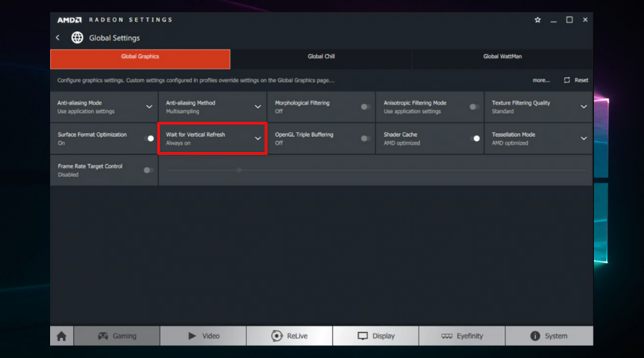Expand Anti-aliasing Method dropdown
The height and width of the screenshot is (358, 644).
(258, 107)
